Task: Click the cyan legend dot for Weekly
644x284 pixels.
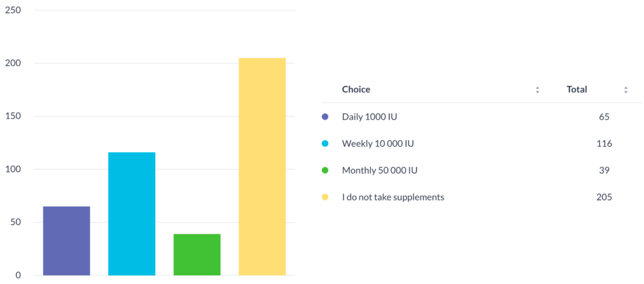Action: click(x=325, y=144)
